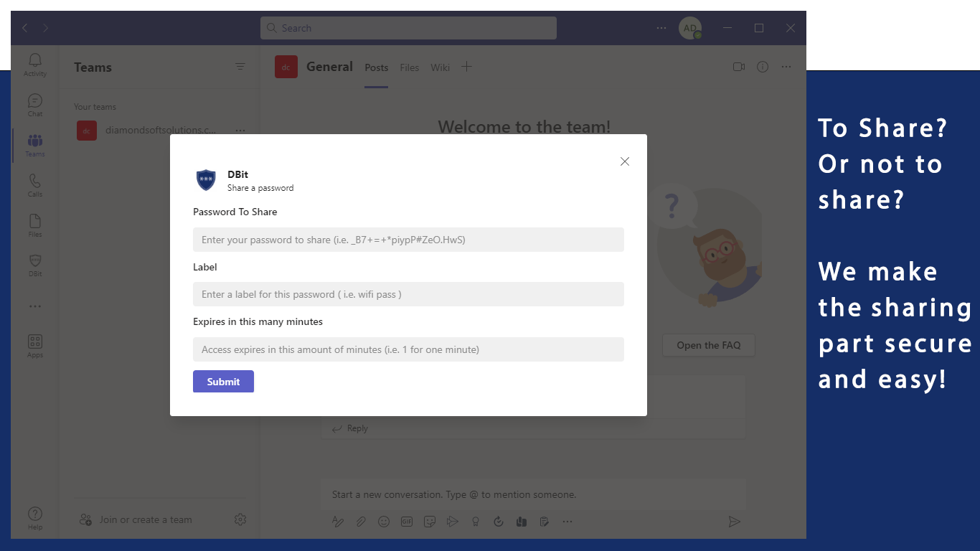Click the DBit shield logo in dialog
Viewport: 980px width, 551px height.
click(206, 180)
